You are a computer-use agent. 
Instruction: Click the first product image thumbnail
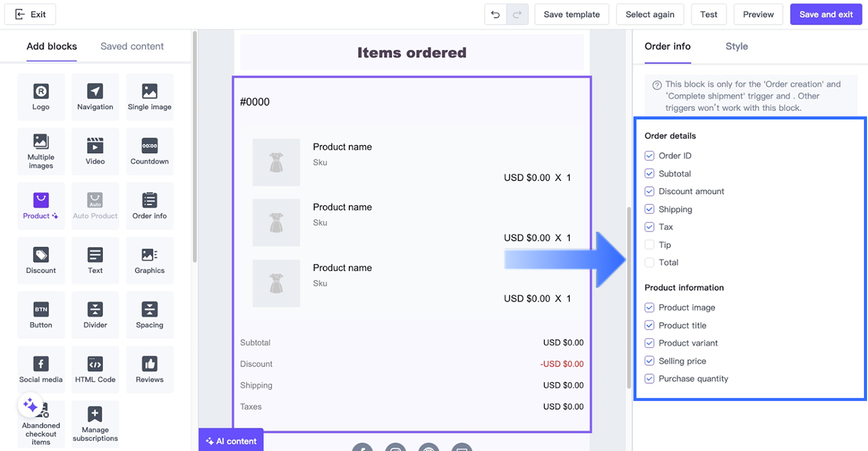pos(276,162)
